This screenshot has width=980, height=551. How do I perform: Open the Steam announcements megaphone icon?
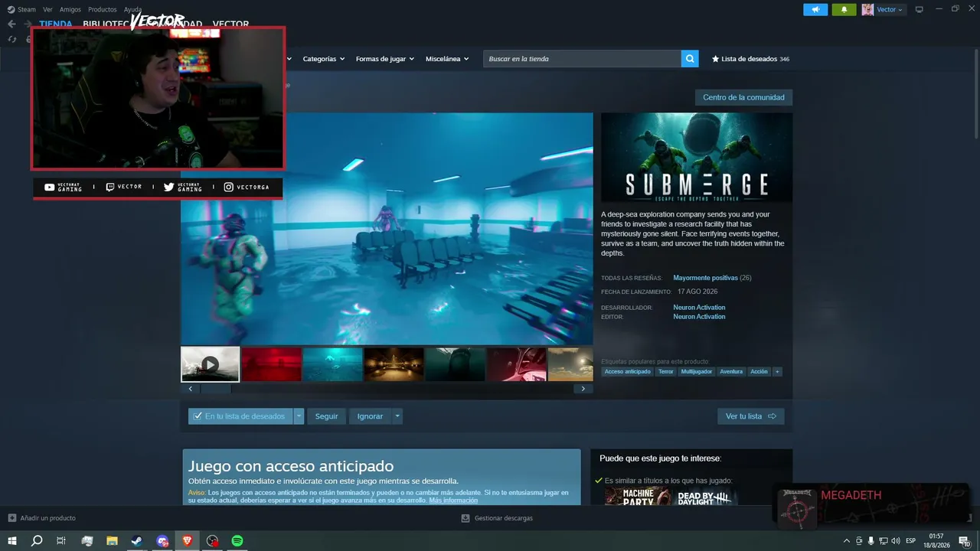tap(815, 9)
